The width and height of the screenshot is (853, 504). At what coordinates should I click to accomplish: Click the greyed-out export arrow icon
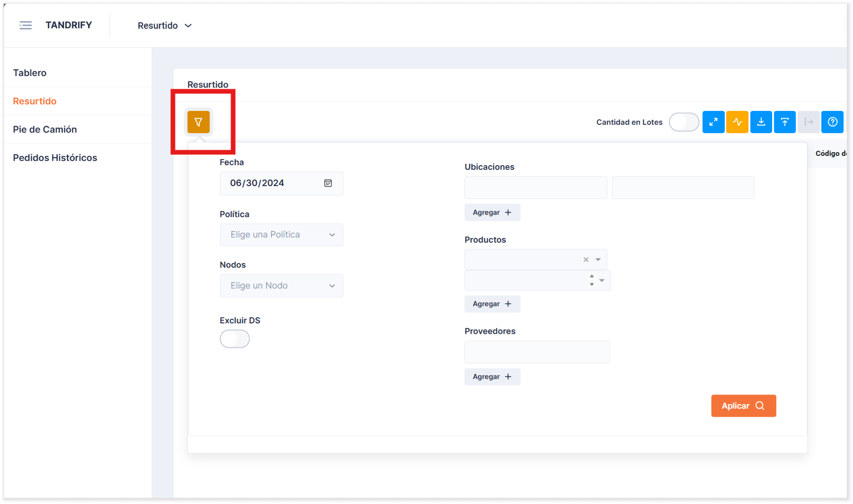click(x=808, y=122)
